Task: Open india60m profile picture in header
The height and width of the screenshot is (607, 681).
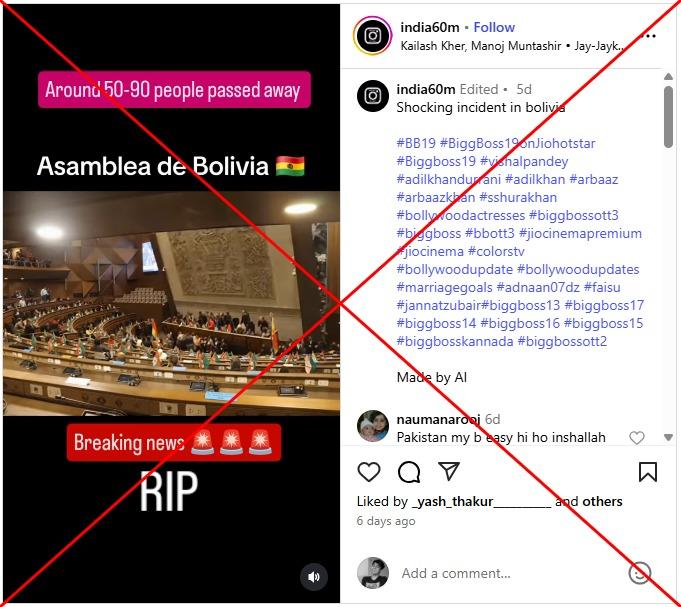Action: 373,36
